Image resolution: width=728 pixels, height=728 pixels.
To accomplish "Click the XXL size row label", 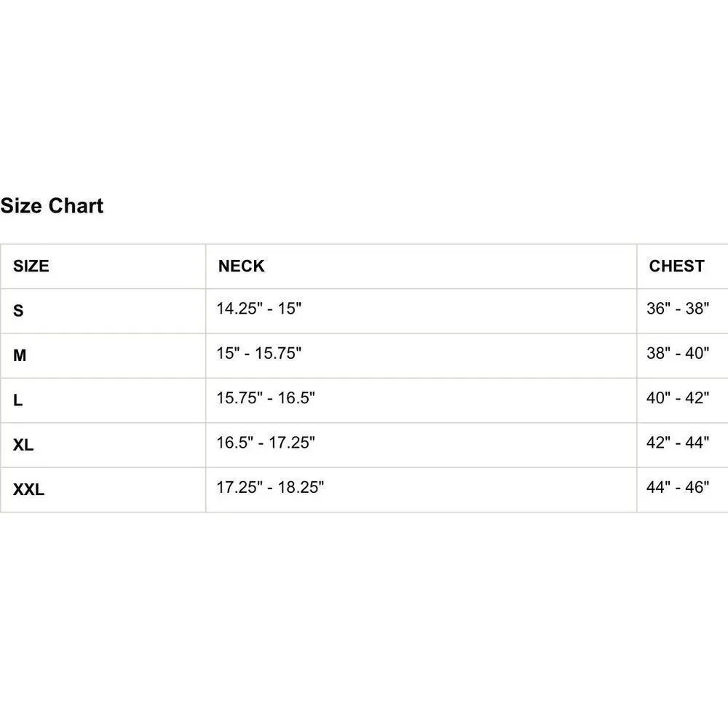I will (x=29, y=489).
